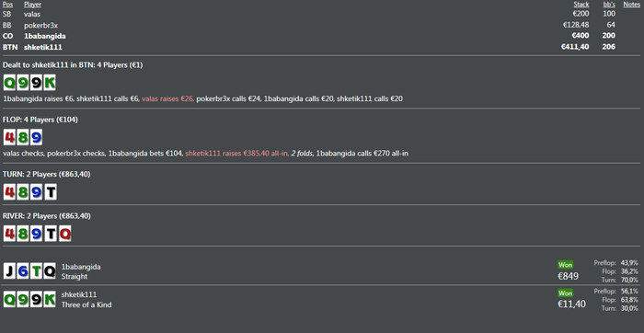Image resolution: width=644 pixels, height=333 pixels.
Task: Click the bb's column header
Action: [x=609, y=5]
